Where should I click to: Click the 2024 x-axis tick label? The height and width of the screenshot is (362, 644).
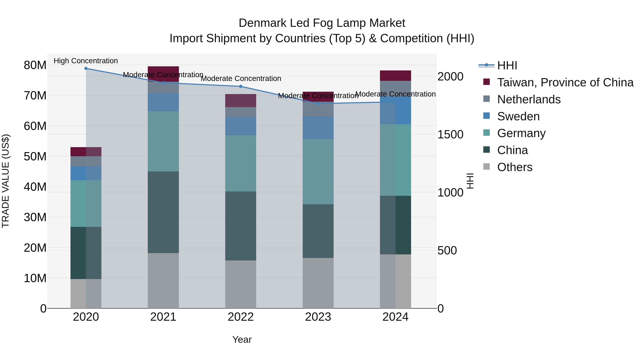pos(396,317)
